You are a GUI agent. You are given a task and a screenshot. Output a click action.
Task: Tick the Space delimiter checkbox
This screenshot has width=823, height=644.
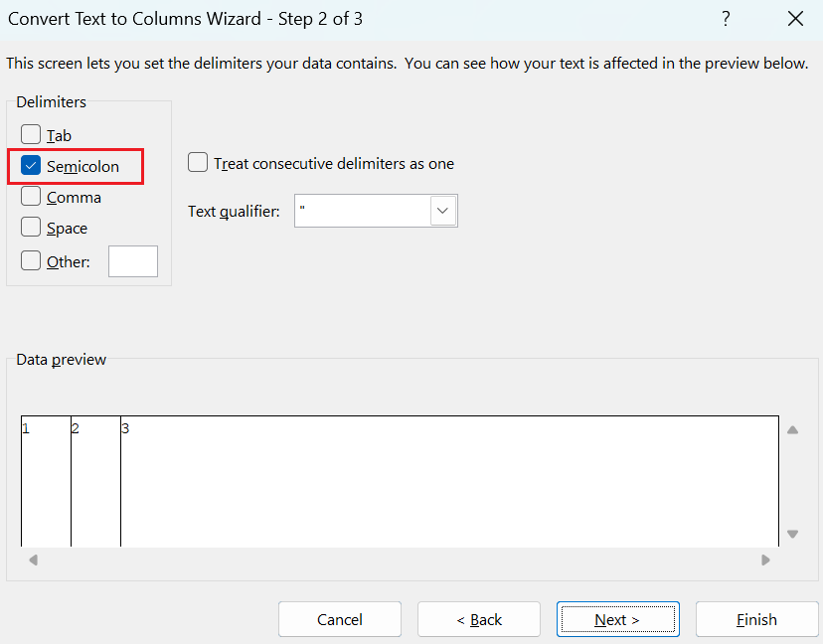click(31, 228)
